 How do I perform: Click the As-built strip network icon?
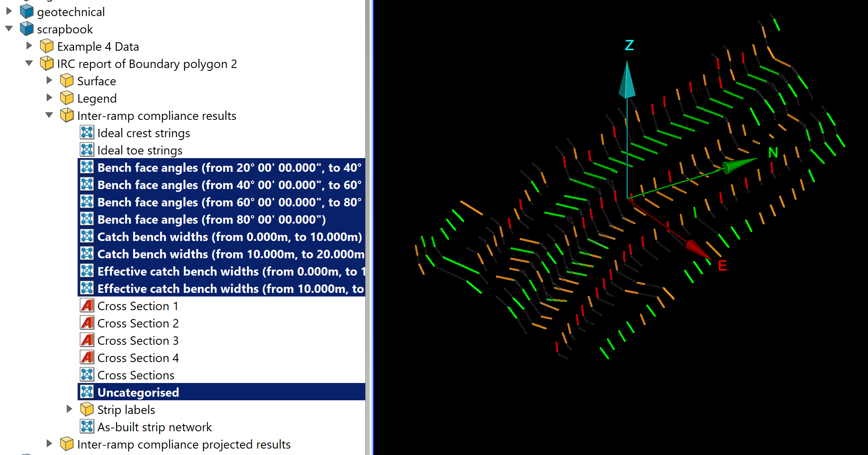[87, 427]
